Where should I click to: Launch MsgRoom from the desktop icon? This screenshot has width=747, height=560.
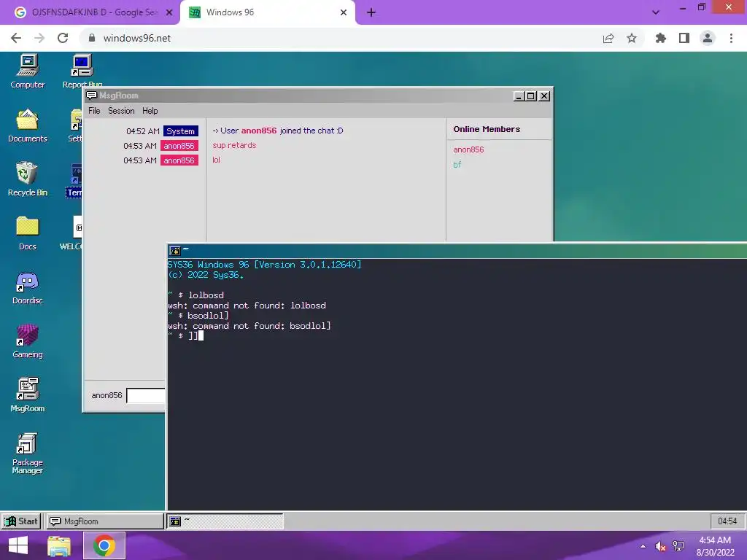28,395
